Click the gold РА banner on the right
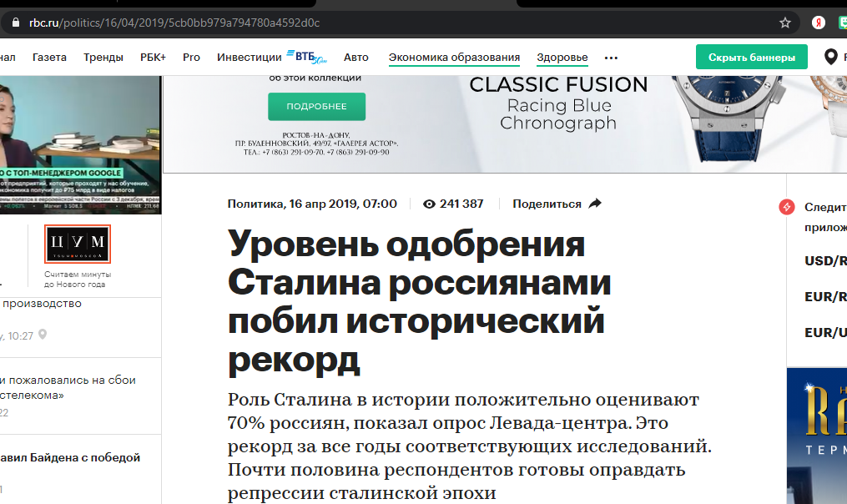This screenshot has width=847, height=504. coord(817,436)
